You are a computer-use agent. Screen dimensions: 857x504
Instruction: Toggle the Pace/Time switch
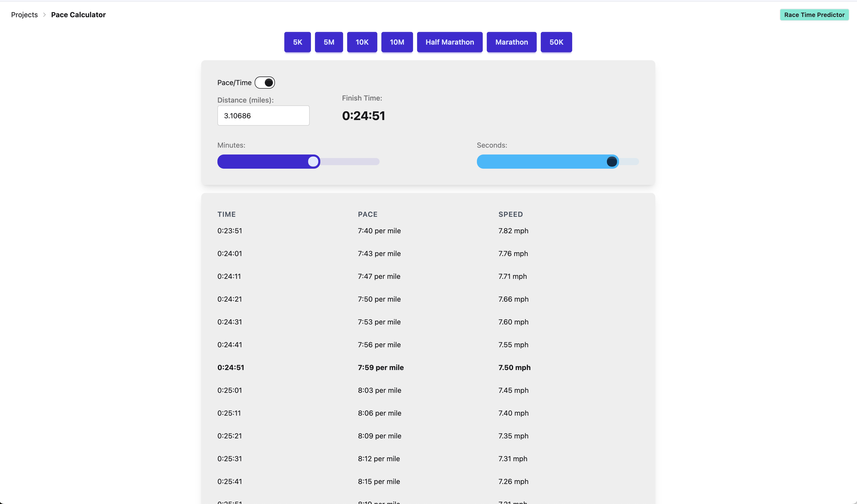tap(265, 83)
